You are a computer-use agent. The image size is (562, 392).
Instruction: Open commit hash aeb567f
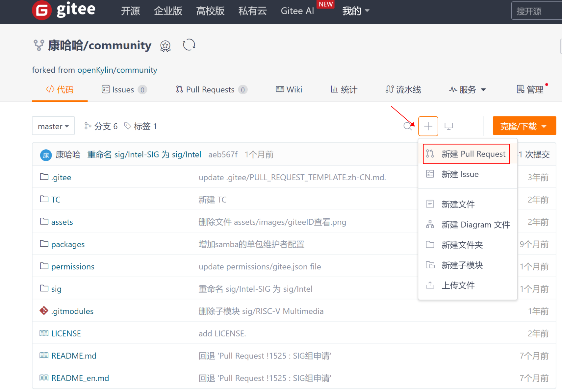(x=223, y=155)
